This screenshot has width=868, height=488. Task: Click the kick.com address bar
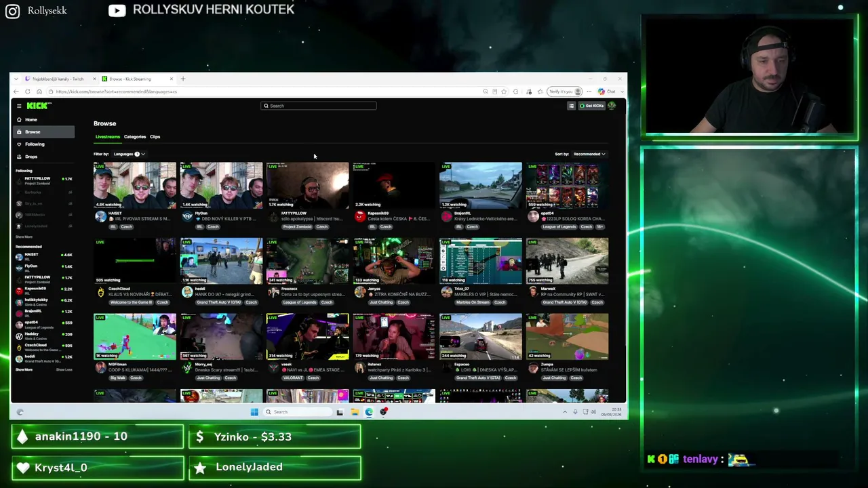264,91
